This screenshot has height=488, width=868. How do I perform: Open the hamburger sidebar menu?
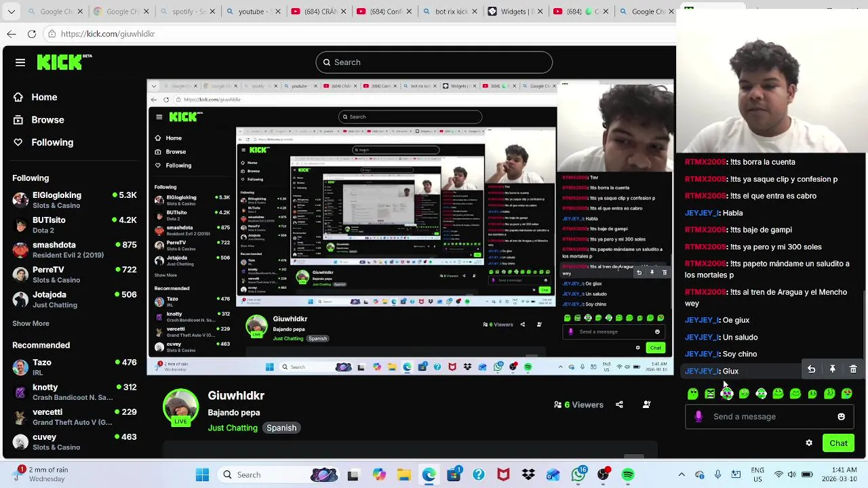(20, 62)
